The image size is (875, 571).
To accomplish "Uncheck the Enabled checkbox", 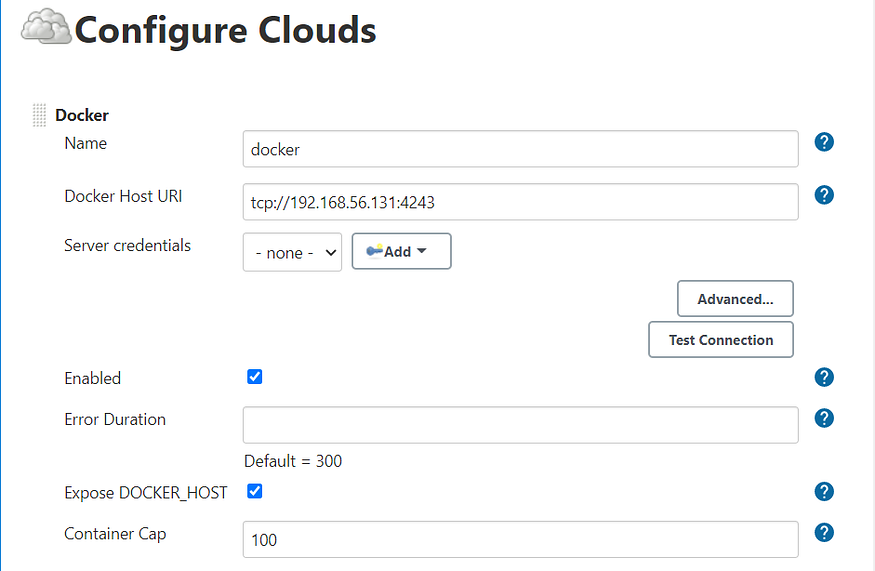I will pos(254,377).
